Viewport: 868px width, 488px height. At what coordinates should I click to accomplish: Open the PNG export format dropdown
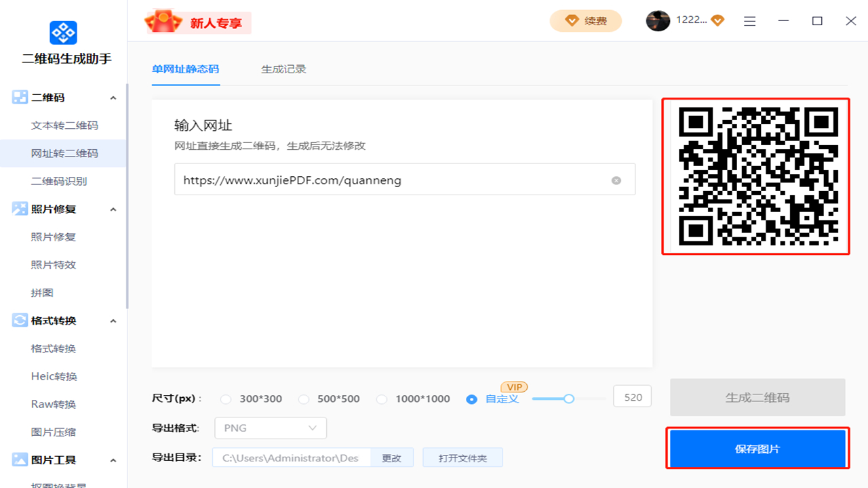pyautogui.click(x=270, y=428)
